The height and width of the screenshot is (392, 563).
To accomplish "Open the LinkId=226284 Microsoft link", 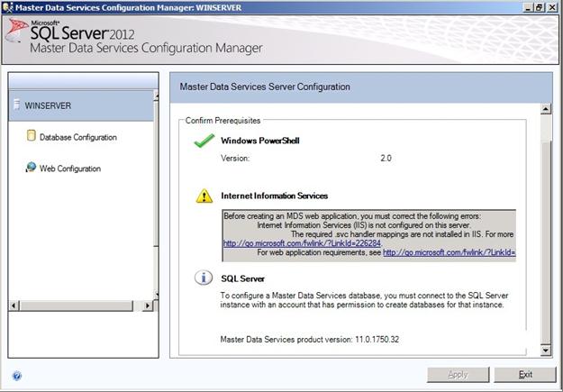I will tap(302, 243).
